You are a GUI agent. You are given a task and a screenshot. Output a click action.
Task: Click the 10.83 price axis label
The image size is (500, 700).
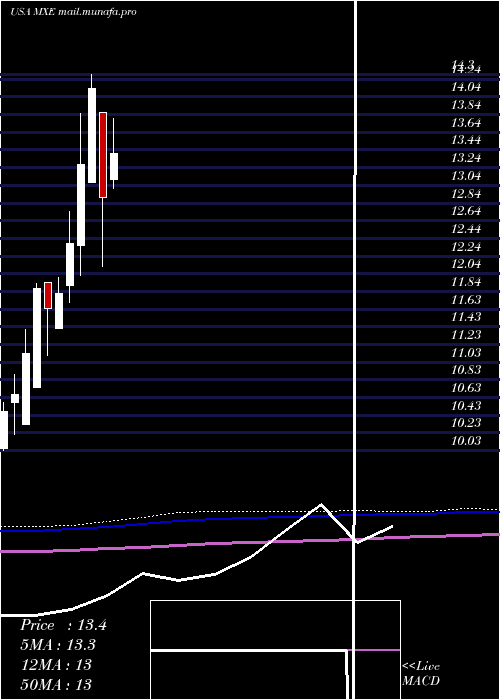pyautogui.click(x=466, y=370)
